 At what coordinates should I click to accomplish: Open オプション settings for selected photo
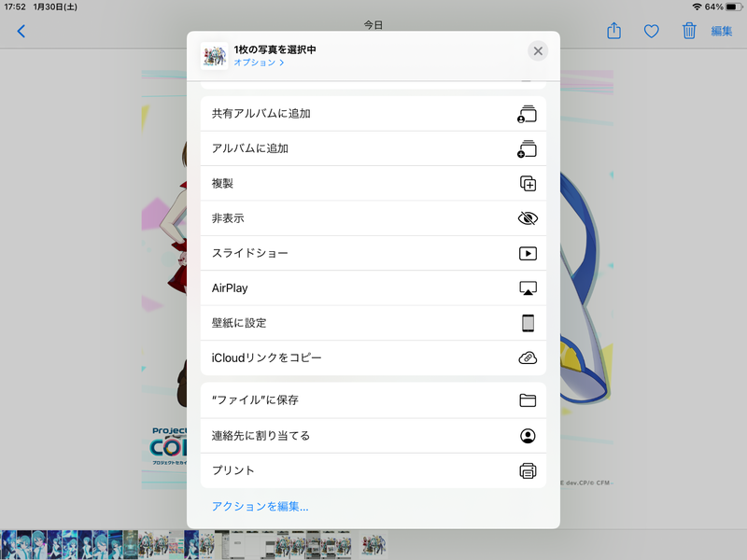pyautogui.click(x=259, y=63)
